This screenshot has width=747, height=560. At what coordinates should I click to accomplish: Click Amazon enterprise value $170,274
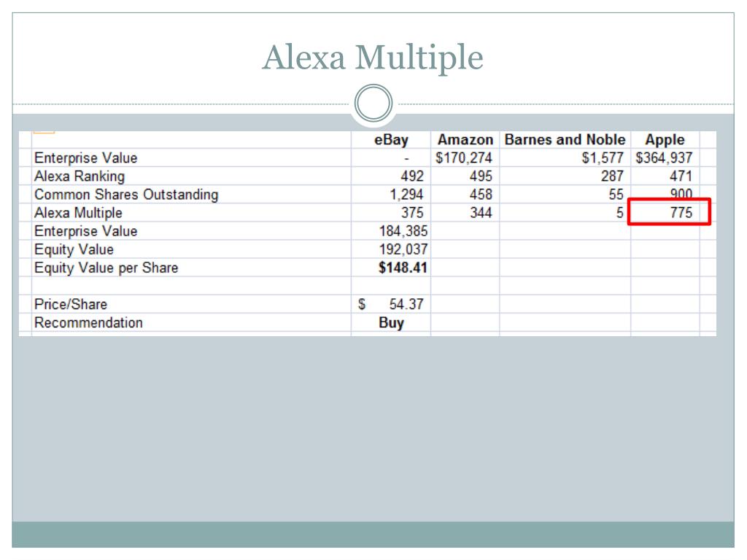tap(463, 158)
